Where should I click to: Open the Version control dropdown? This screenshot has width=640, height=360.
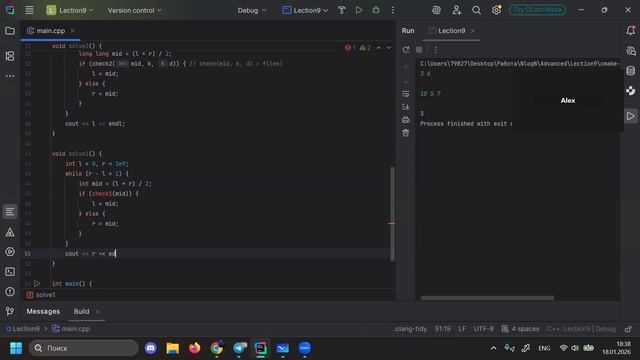point(135,10)
